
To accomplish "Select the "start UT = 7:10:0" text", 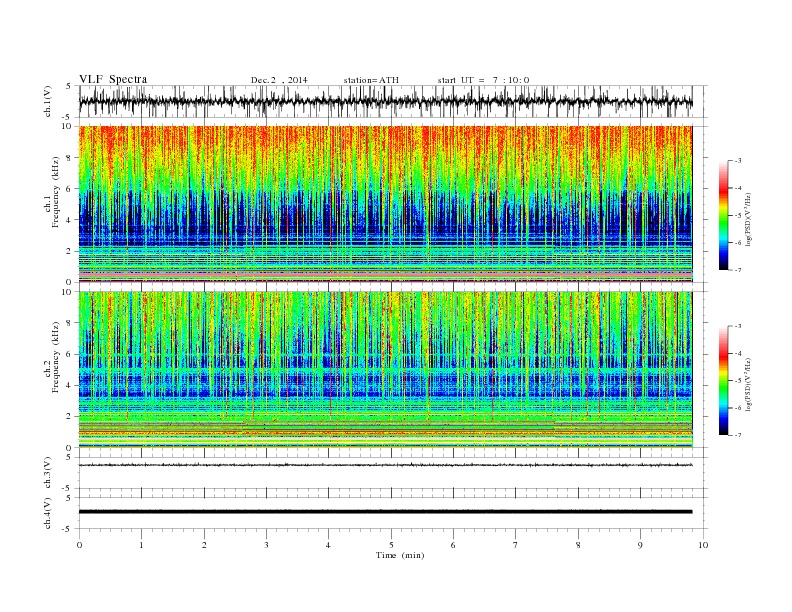I will [483, 80].
